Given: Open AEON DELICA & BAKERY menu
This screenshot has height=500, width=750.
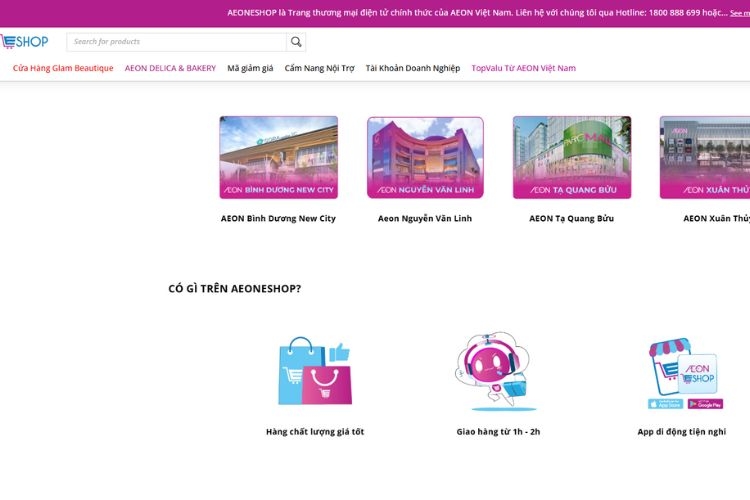Looking at the screenshot, I should (x=170, y=68).
